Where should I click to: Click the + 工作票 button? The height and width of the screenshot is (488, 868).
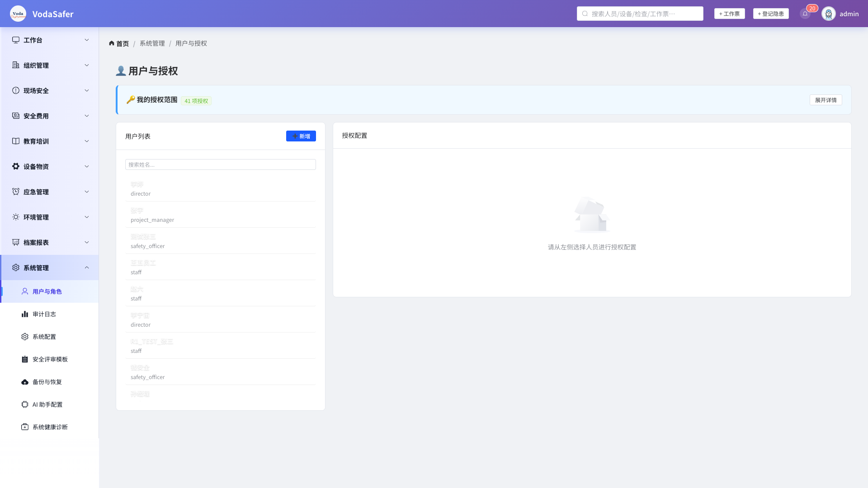pyautogui.click(x=729, y=14)
